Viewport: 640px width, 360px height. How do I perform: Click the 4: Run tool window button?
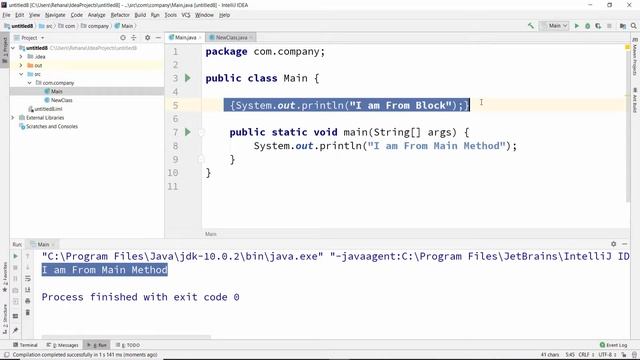click(97, 345)
